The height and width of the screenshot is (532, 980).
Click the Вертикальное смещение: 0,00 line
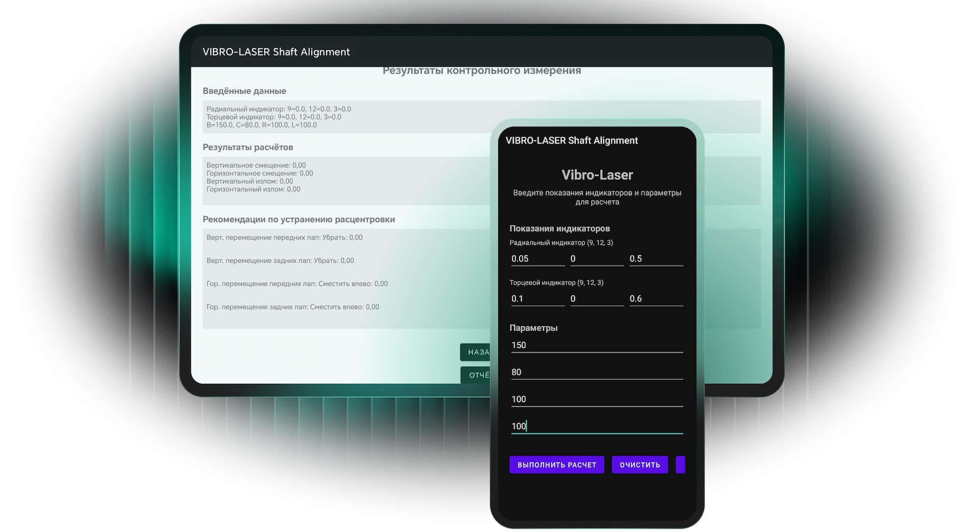tap(256, 165)
